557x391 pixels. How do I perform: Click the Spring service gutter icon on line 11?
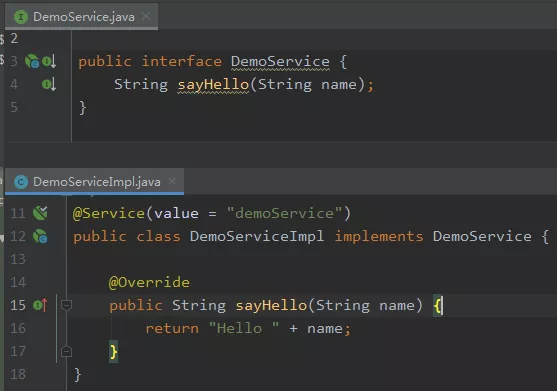pyautogui.click(x=40, y=213)
